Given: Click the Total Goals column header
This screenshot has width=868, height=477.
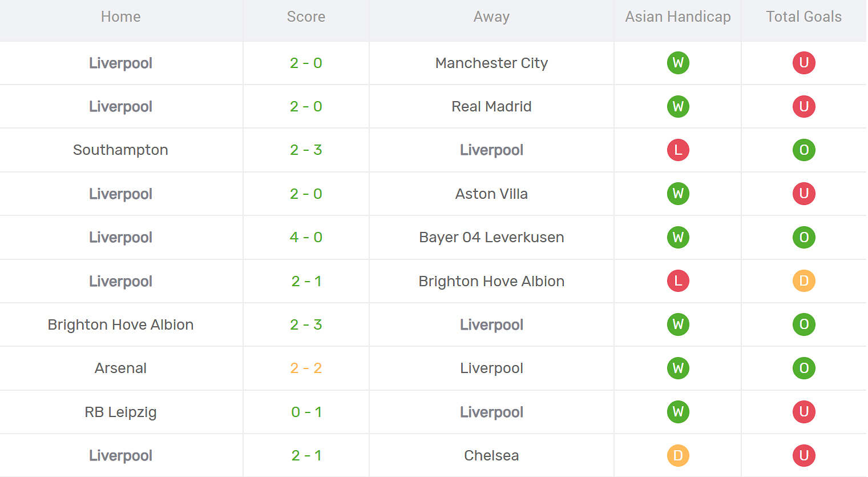Looking at the screenshot, I should tap(804, 17).
